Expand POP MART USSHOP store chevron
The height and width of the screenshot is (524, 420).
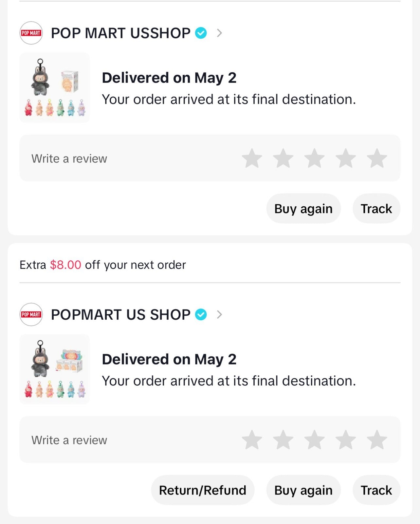tap(219, 33)
